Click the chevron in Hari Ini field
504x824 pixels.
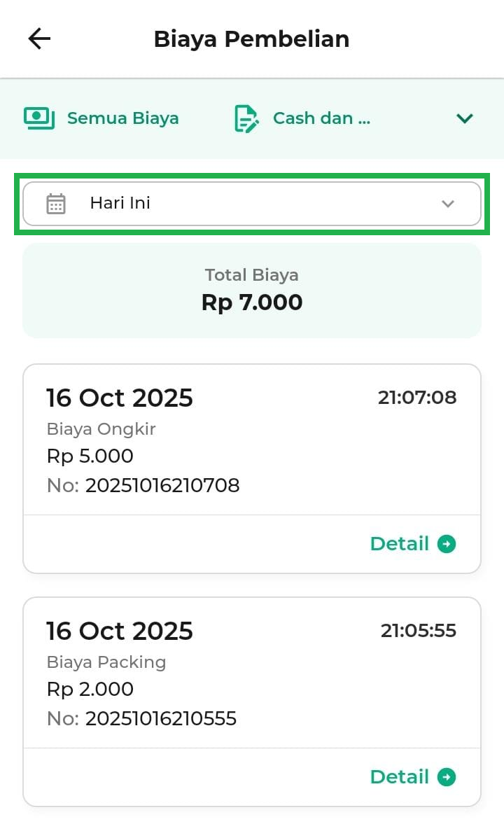click(x=448, y=204)
